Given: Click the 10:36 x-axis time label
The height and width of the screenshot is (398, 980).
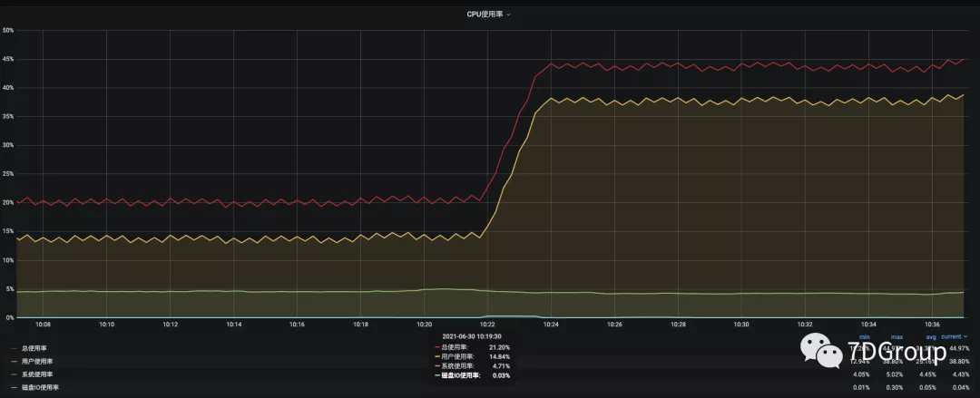Looking at the screenshot, I should (x=932, y=325).
